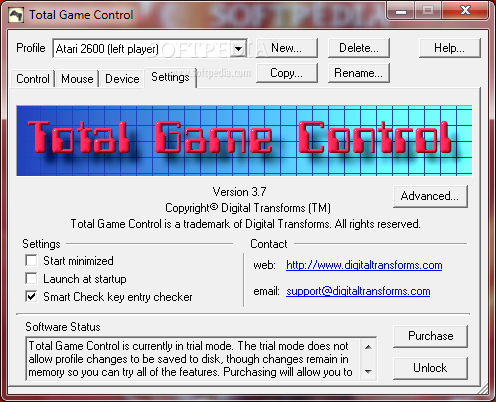Open the Profile dropdown arrow
This screenshot has width=496, height=402.
[x=238, y=49]
